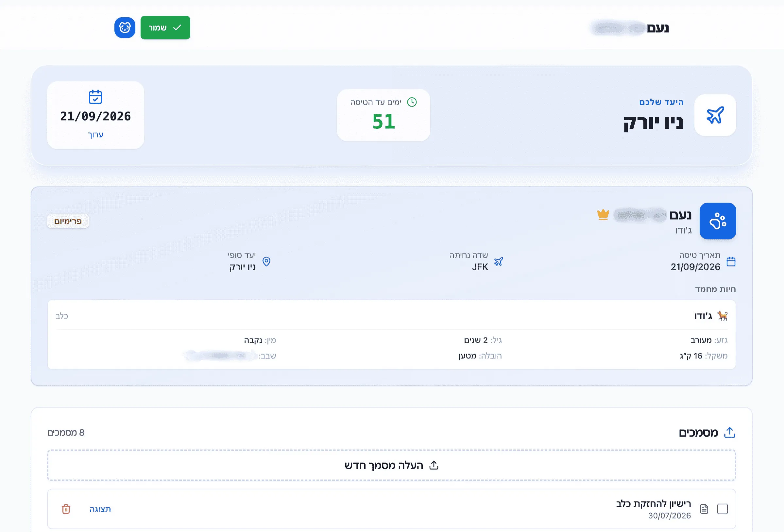Click the breed value מעורב
784x532 pixels.
(x=701, y=340)
